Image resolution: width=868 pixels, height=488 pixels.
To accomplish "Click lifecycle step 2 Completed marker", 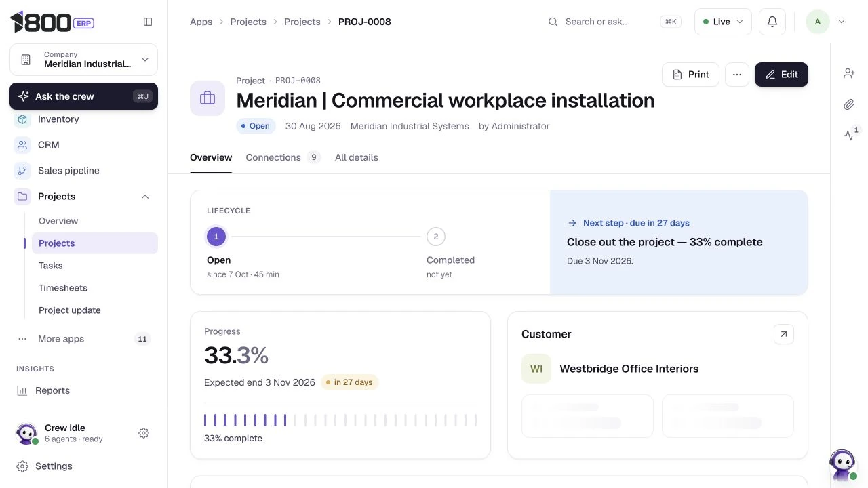I will point(436,237).
